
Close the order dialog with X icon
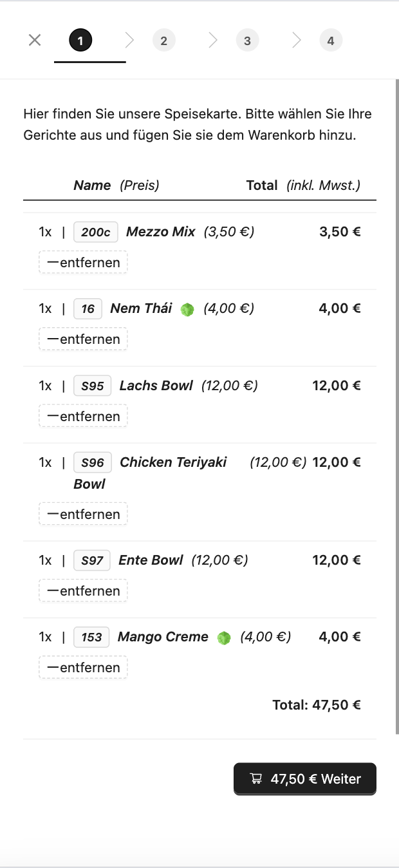(x=35, y=40)
